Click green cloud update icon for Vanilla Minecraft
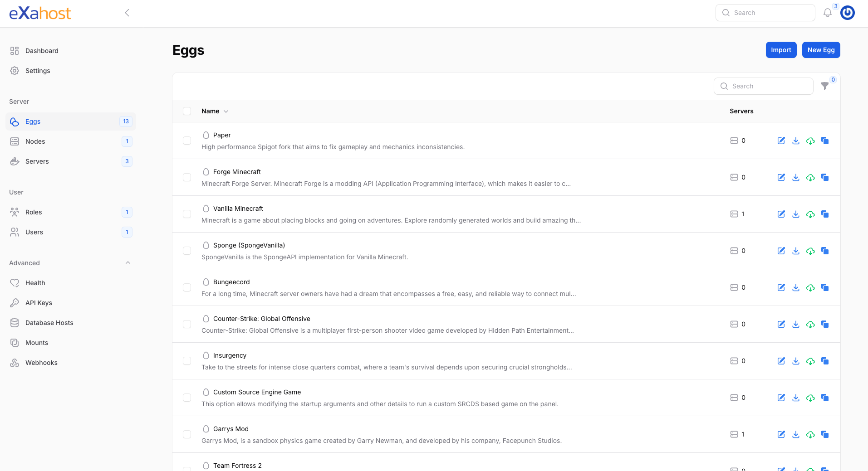 [810, 214]
